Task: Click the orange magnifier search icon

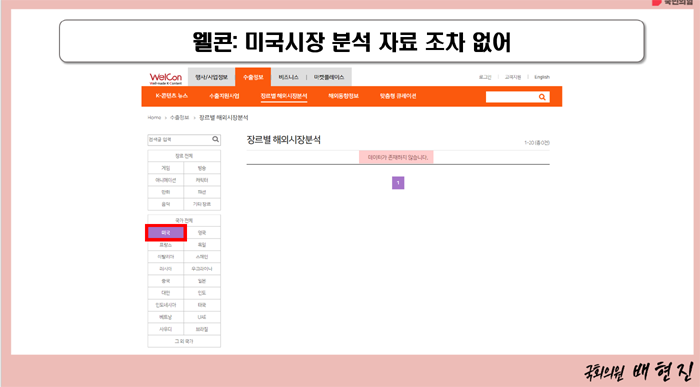Action: click(x=542, y=97)
